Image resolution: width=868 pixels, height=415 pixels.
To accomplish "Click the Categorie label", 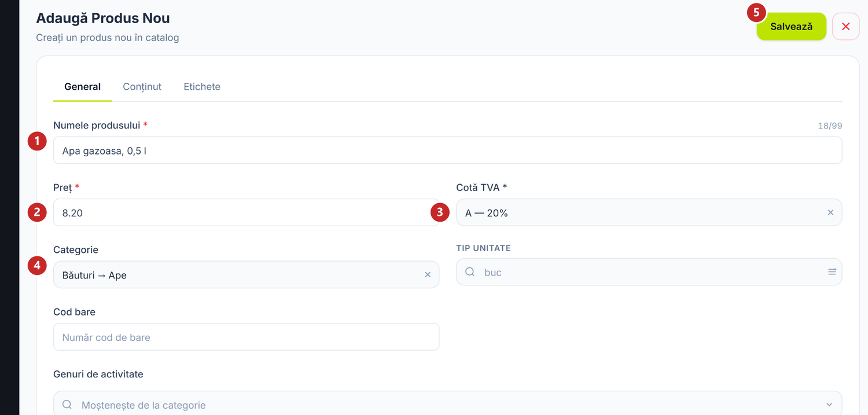I will click(76, 249).
